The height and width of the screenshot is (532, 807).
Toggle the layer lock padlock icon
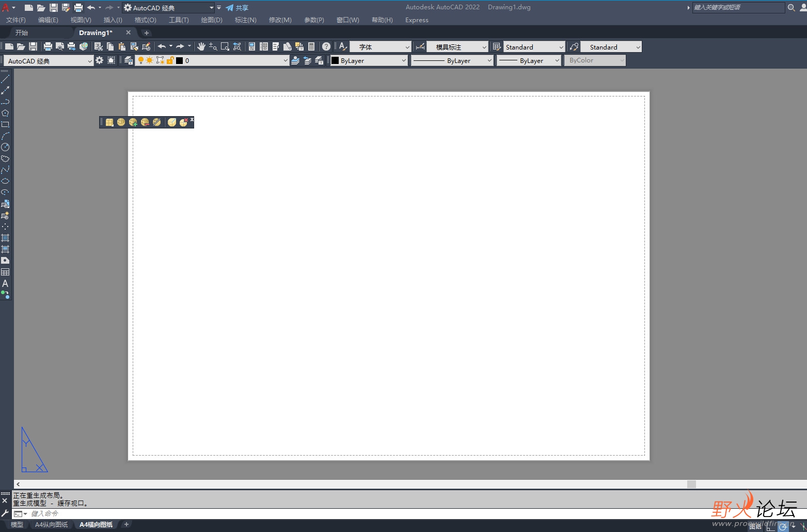pyautogui.click(x=170, y=60)
